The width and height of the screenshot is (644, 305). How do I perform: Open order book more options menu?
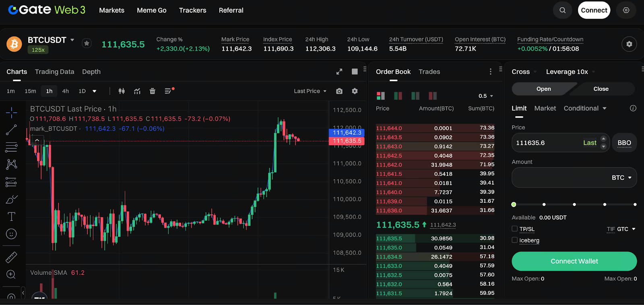(490, 72)
